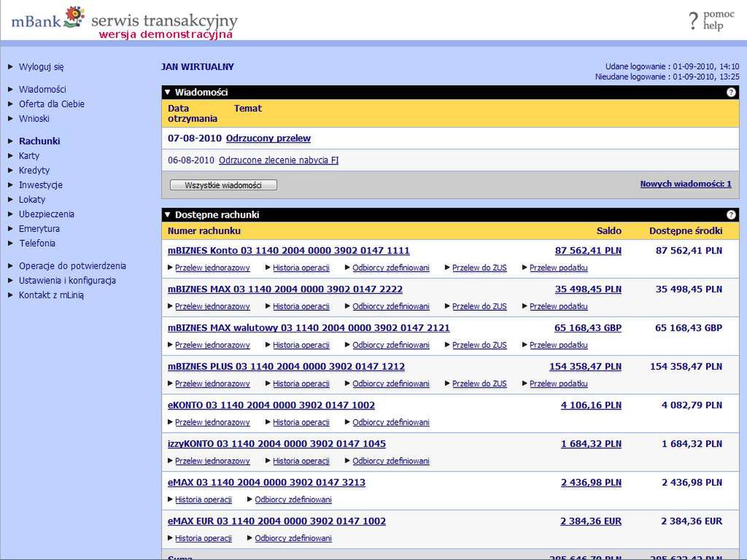
Task: Click the Wszystkie wiadomości button
Action: (x=223, y=185)
